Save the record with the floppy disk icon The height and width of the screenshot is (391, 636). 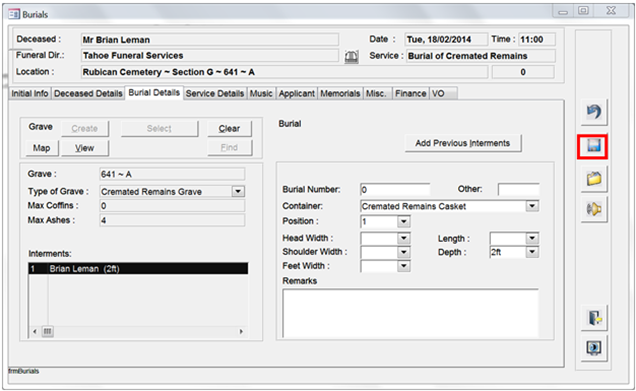point(593,146)
